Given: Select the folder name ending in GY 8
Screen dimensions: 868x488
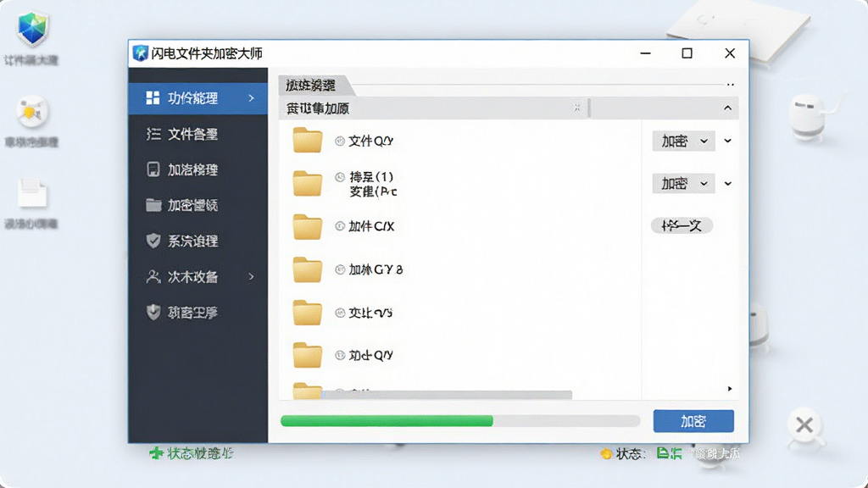Looking at the screenshot, I should [x=376, y=270].
